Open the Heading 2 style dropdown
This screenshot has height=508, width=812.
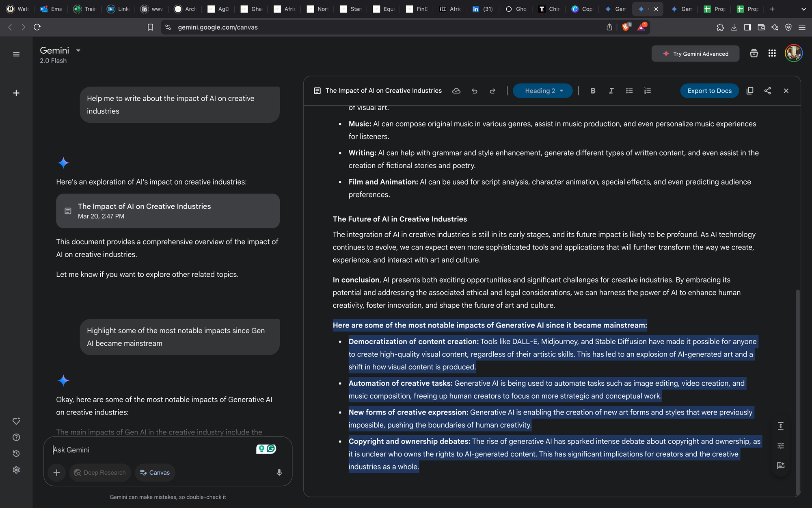[x=542, y=91]
